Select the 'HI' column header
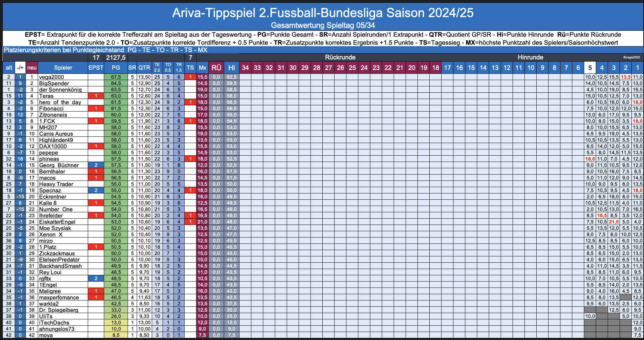644x340 pixels. [x=231, y=68]
